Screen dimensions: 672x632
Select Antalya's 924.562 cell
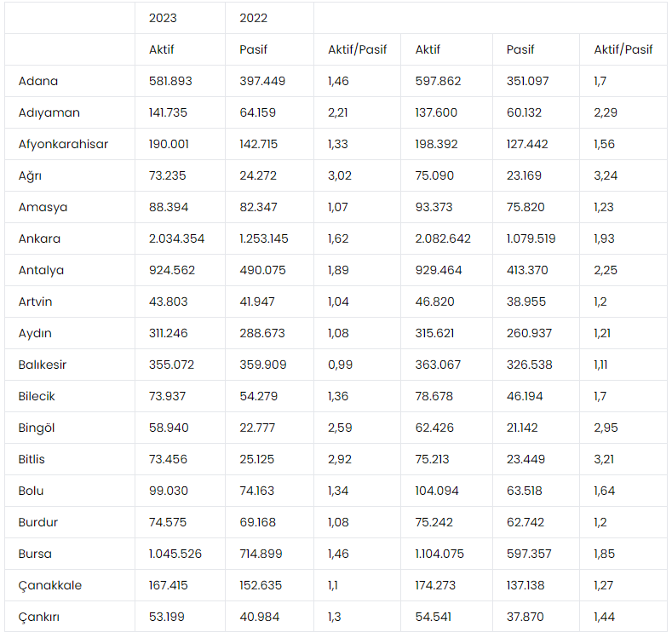pyautogui.click(x=170, y=270)
